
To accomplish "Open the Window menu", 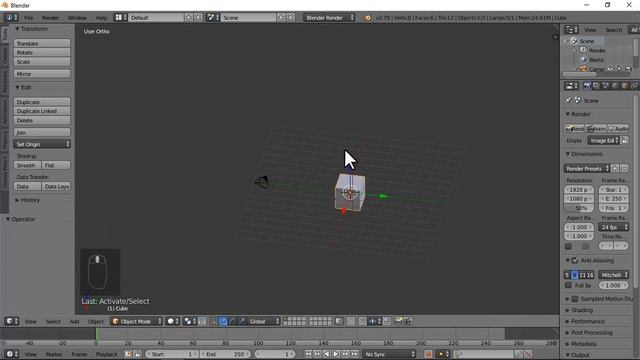I will click(77, 18).
